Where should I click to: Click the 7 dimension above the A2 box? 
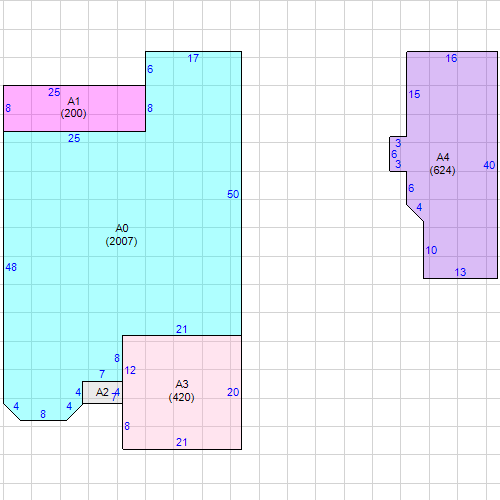pyautogui.click(x=102, y=374)
